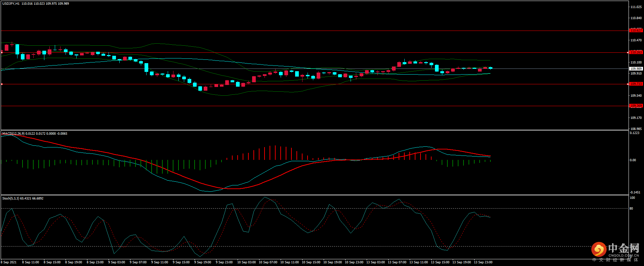The width and height of the screenshot is (644, 266).
Task: Click the Stoch(5,3,3) indicator label
Action: [11, 198]
